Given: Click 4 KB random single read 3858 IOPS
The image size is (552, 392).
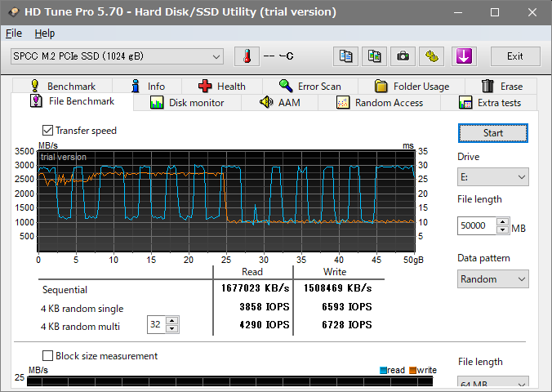Looking at the screenshot, I should pyautogui.click(x=265, y=307).
